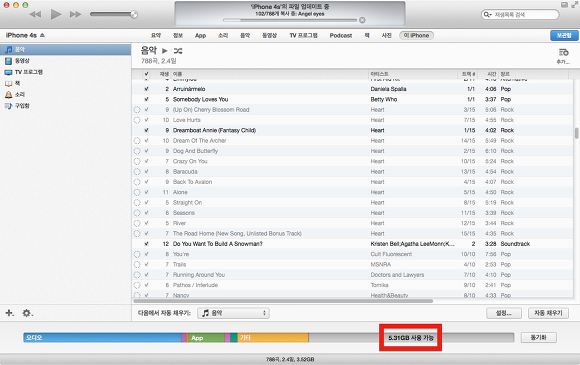Click pending-sync circle icon next to Dream Of The Archer

tap(137, 141)
